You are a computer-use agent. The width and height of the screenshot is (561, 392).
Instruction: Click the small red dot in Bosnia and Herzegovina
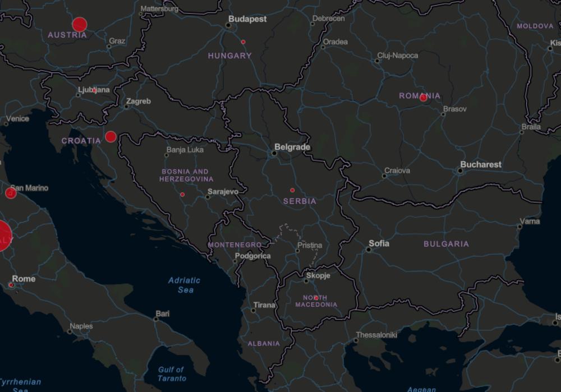[x=182, y=195]
